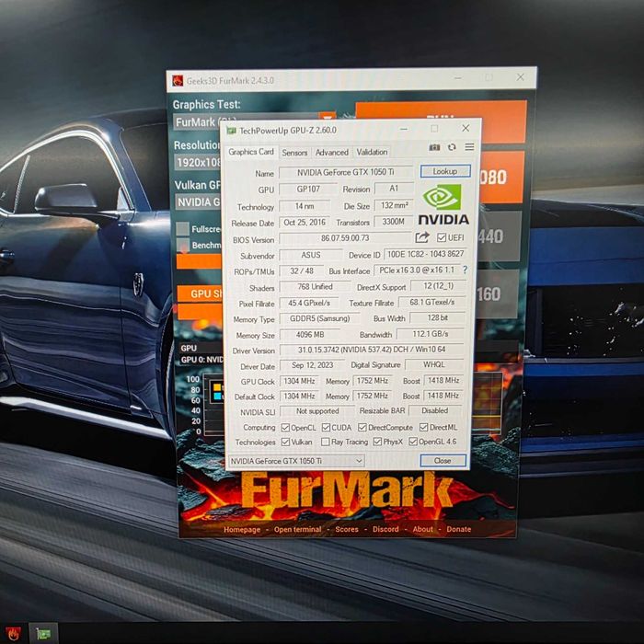The width and height of the screenshot is (644, 644).
Task: Switch to the Graphics Card tab
Action: [x=251, y=152]
